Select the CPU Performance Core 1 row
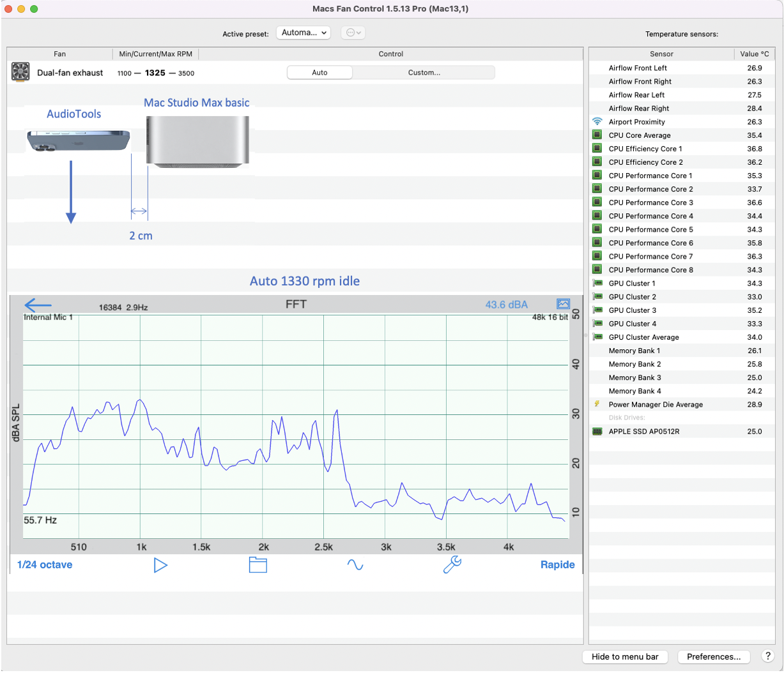The height and width of the screenshot is (673, 784). [682, 176]
